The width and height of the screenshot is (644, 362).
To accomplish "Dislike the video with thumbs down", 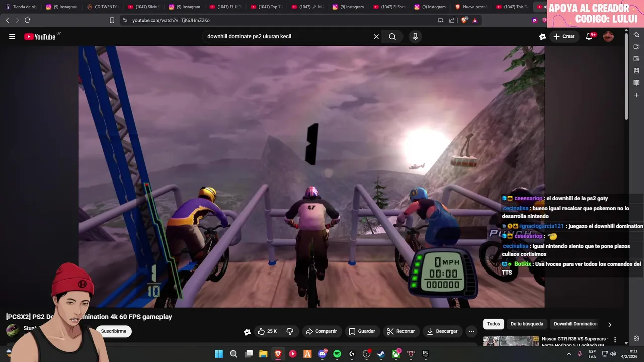I will pos(290,331).
